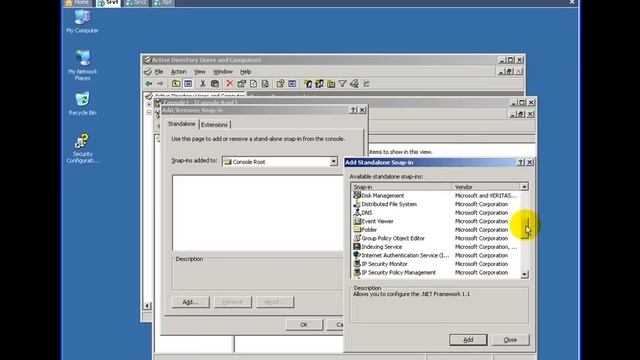Image resolution: width=640 pixels, height=360 pixels.
Task: Click Find objects icon in Active Directory toolbar
Action: click(354, 84)
